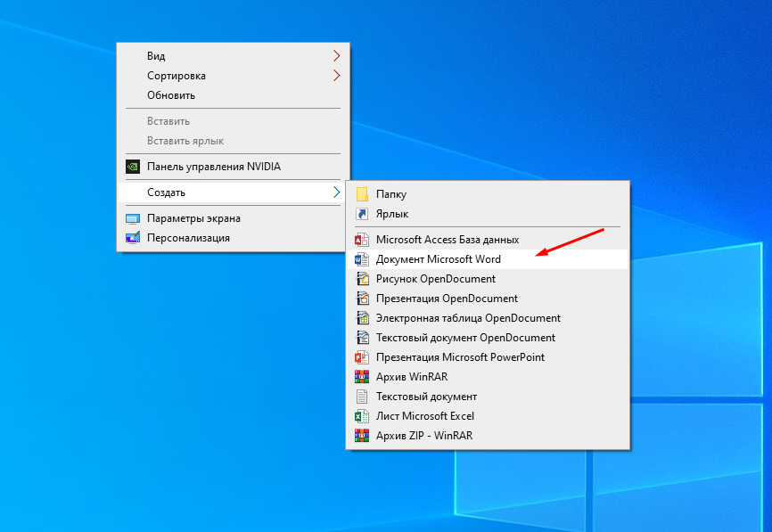Click the yellow folder icon for Папку
Screen dimensions: 772x532
362,194
